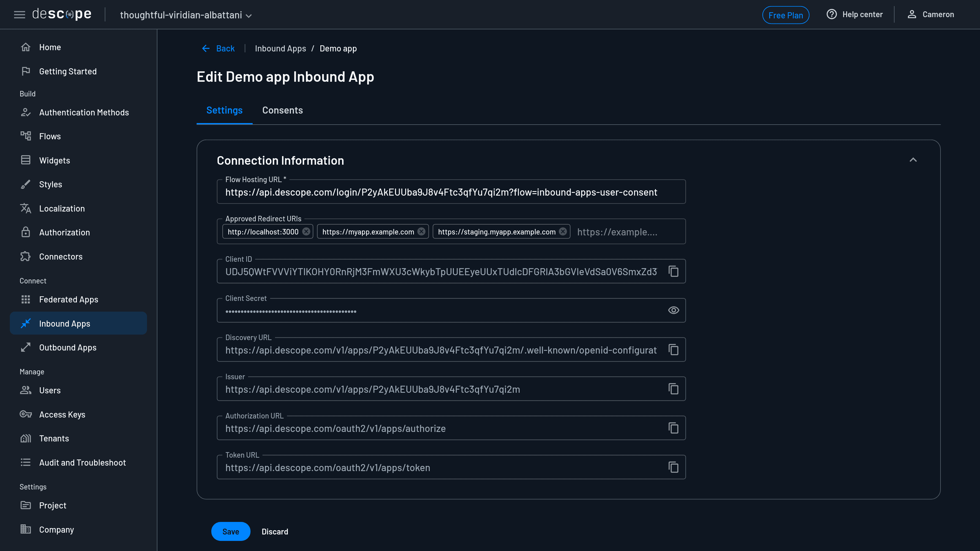Open Outbound Apps in the sidebar
980x551 pixels.
point(68,347)
